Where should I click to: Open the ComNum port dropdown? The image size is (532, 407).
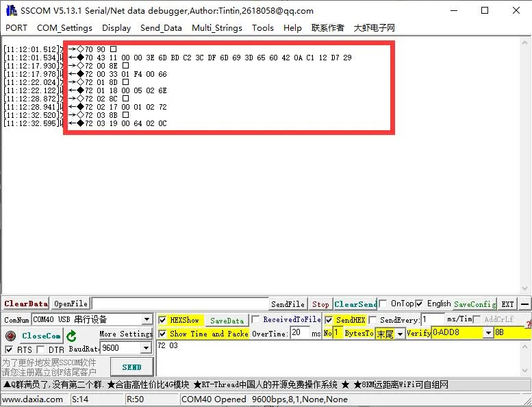click(147, 319)
